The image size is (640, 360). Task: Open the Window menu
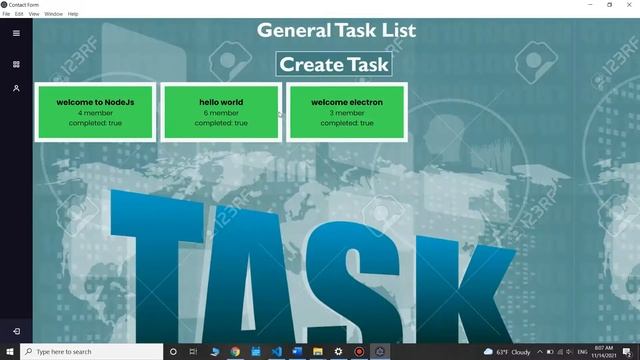[53, 14]
